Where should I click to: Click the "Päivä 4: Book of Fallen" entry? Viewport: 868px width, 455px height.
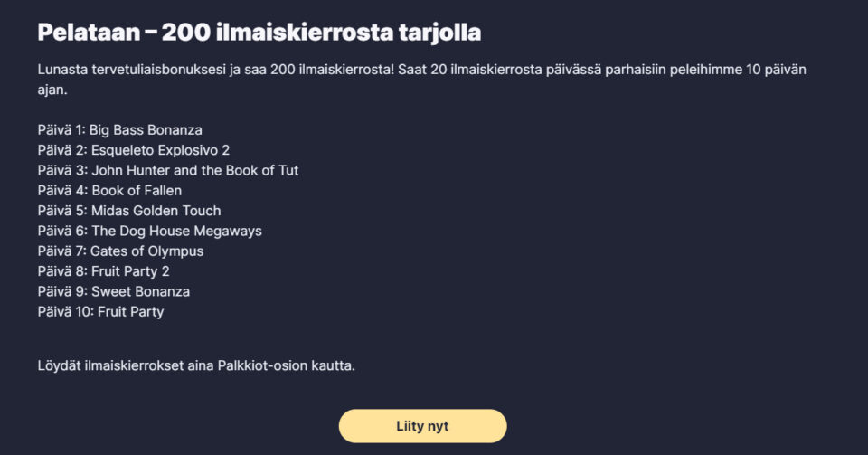pos(109,191)
